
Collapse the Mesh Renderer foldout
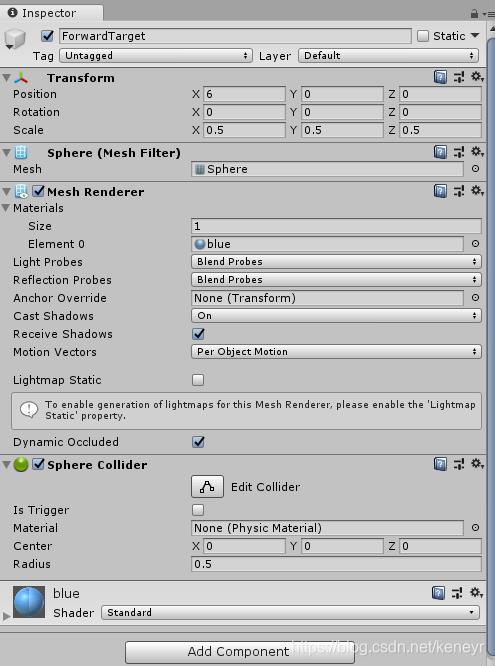pyautogui.click(x=6, y=192)
